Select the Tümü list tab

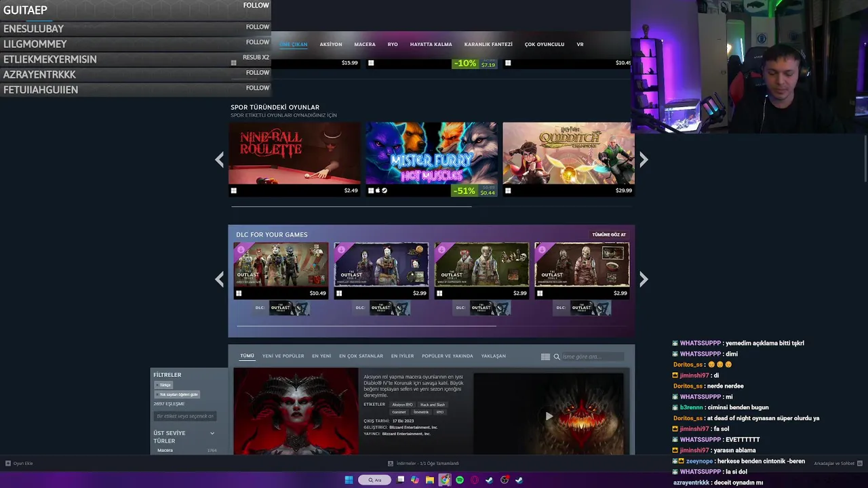[x=247, y=356]
